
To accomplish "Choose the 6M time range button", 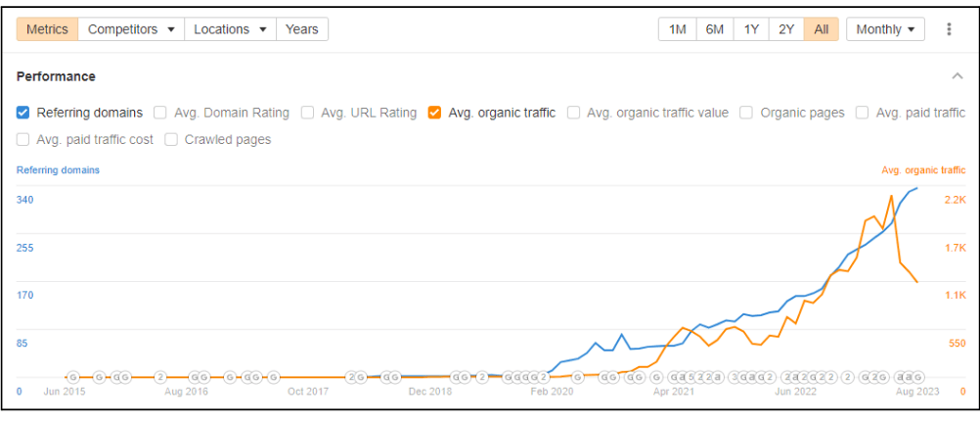I will tap(715, 29).
